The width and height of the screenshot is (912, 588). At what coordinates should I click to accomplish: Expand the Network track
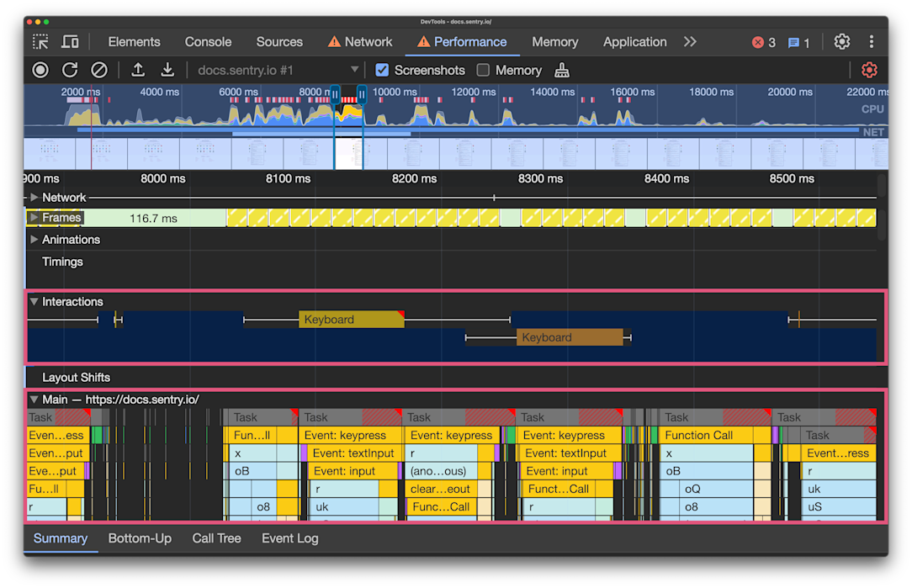pyautogui.click(x=34, y=198)
